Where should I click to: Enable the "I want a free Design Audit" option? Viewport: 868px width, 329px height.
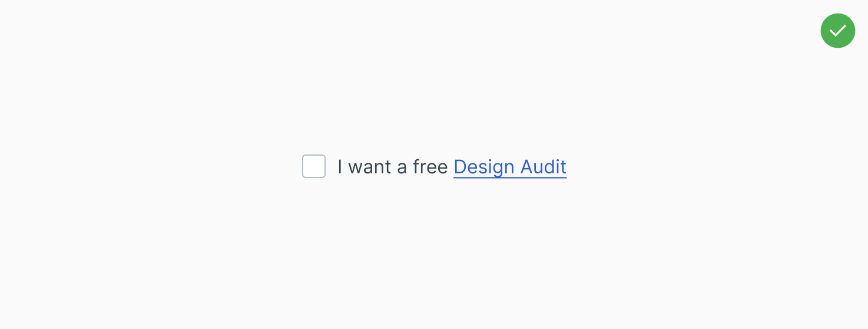[314, 166]
